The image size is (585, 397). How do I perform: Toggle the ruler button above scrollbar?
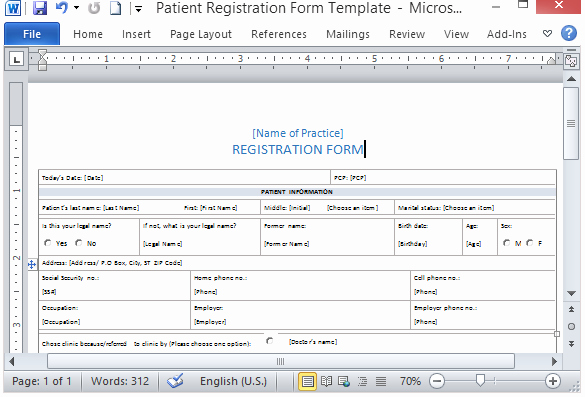point(571,60)
